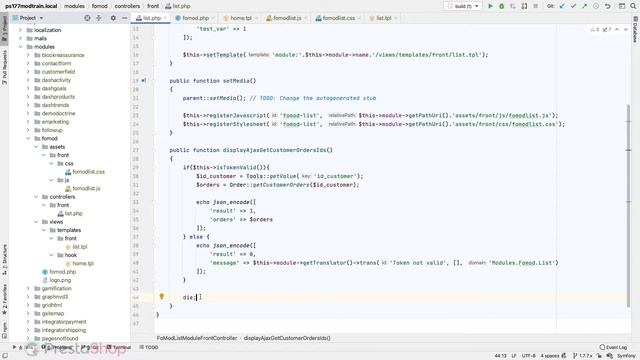The image size is (640, 360).
Task: Select logo.png in the project tree
Action: pyautogui.click(x=56, y=280)
